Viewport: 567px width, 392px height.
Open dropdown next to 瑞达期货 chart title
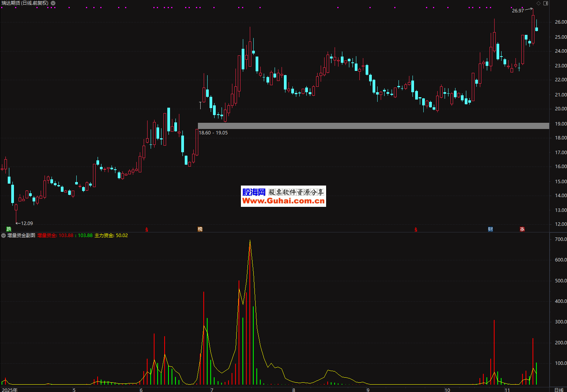53,3
